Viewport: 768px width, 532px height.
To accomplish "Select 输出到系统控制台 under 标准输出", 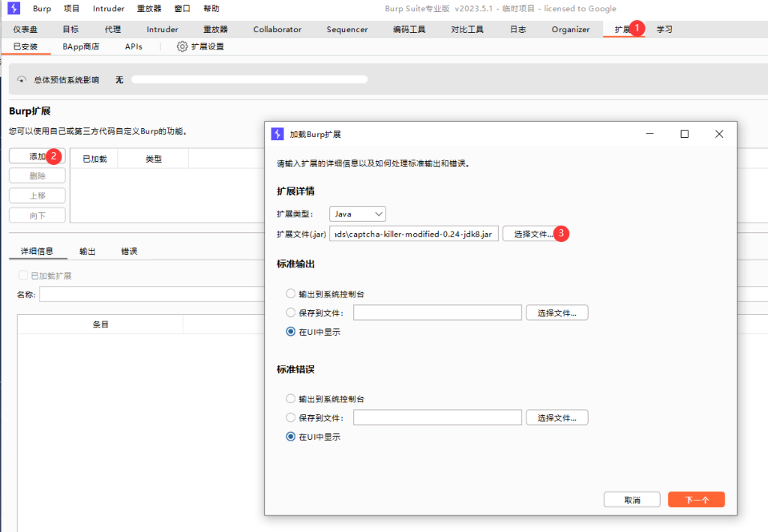I will click(290, 294).
